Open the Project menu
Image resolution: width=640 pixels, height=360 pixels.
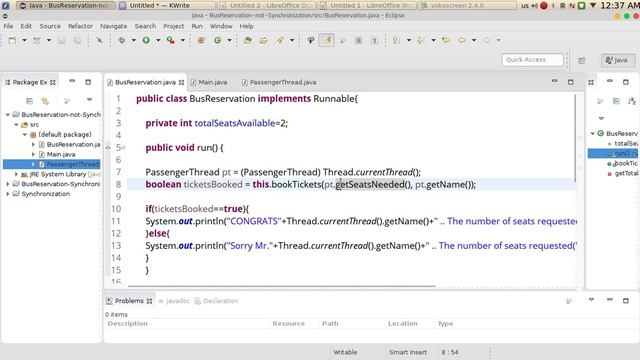173,26
